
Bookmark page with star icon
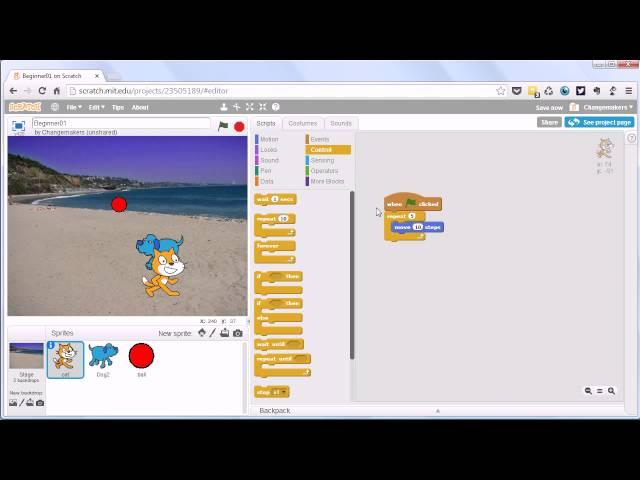tap(501, 91)
